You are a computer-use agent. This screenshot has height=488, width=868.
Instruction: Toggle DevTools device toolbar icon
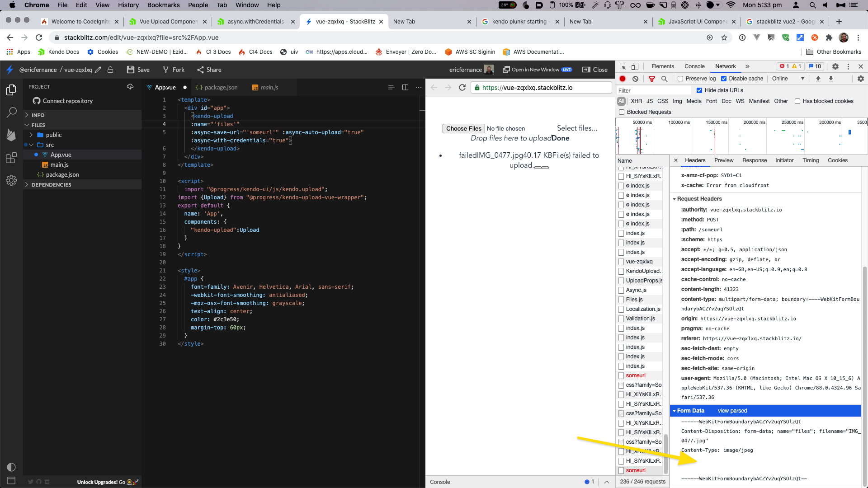(x=635, y=66)
